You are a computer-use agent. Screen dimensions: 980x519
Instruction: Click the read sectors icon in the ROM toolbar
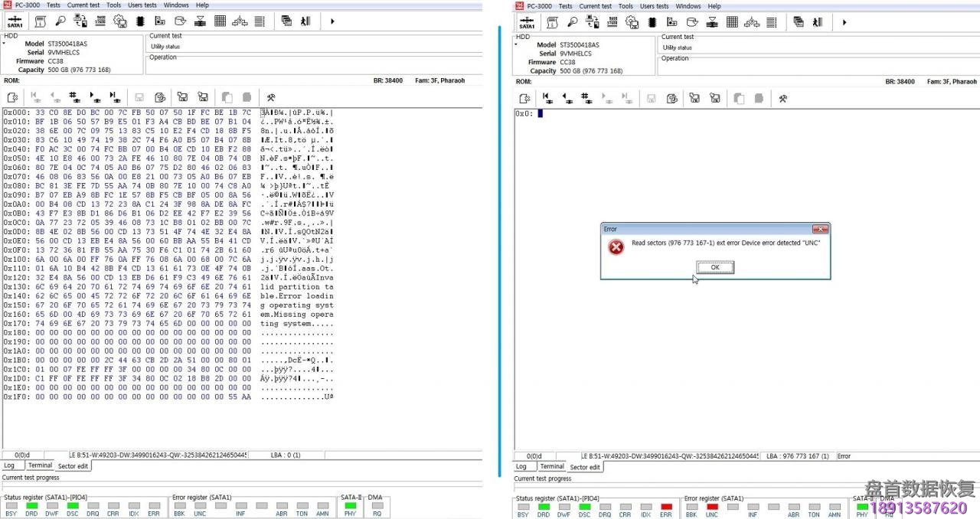11,97
